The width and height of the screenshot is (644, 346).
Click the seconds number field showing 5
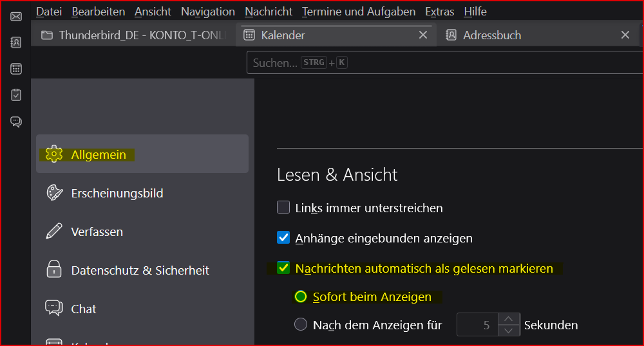click(x=478, y=325)
